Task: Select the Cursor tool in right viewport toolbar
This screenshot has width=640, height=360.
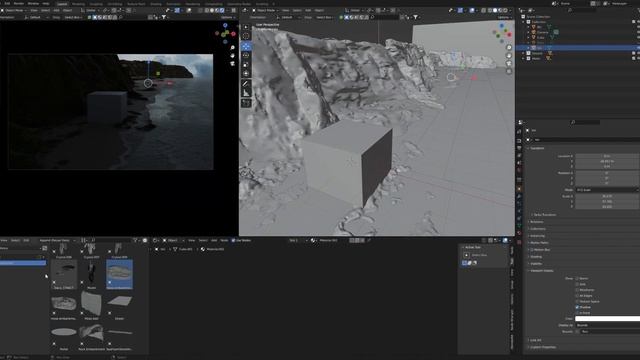Action: (x=246, y=36)
